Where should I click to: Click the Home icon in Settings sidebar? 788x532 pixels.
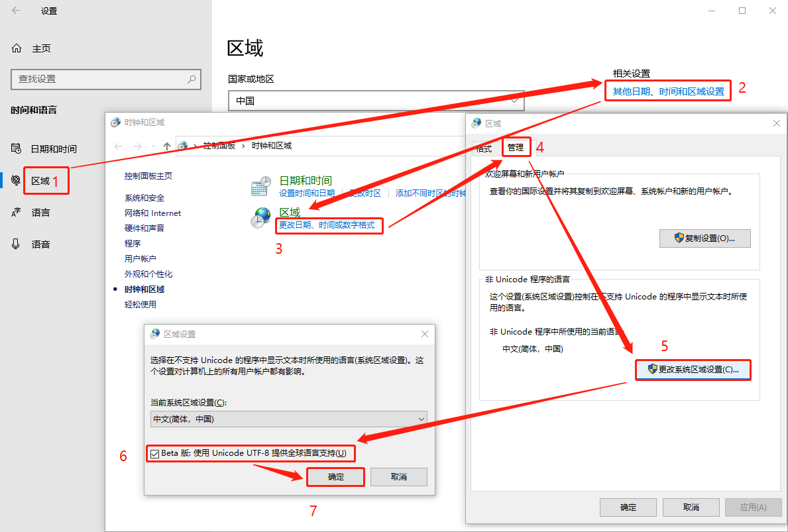pyautogui.click(x=17, y=48)
